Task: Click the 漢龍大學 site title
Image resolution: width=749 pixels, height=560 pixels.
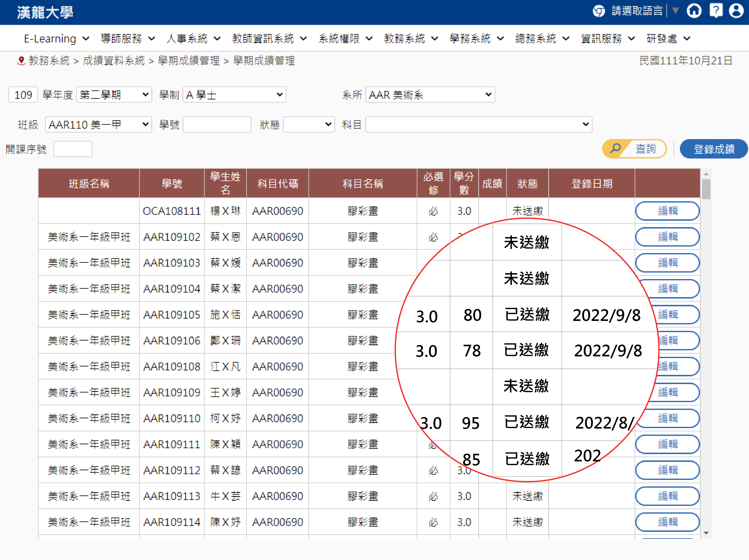Action: (x=45, y=12)
